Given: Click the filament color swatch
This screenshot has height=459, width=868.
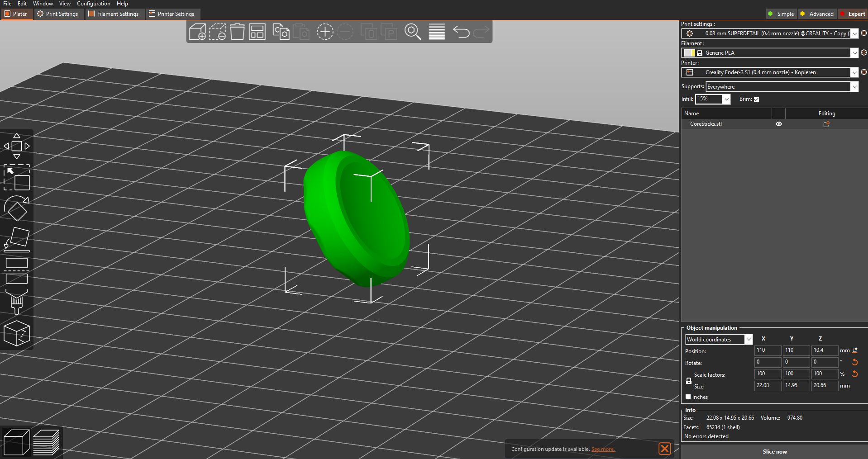Looking at the screenshot, I should (689, 53).
